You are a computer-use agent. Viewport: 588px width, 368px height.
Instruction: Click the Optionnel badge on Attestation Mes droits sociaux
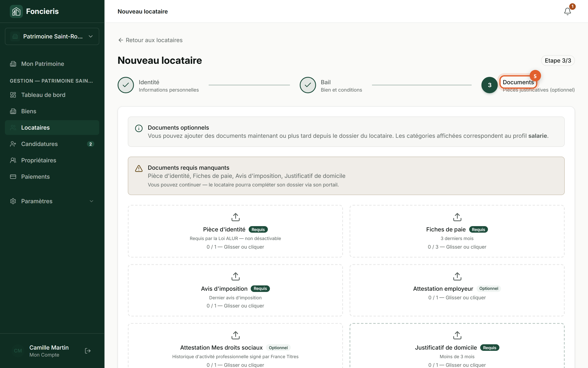(278, 348)
